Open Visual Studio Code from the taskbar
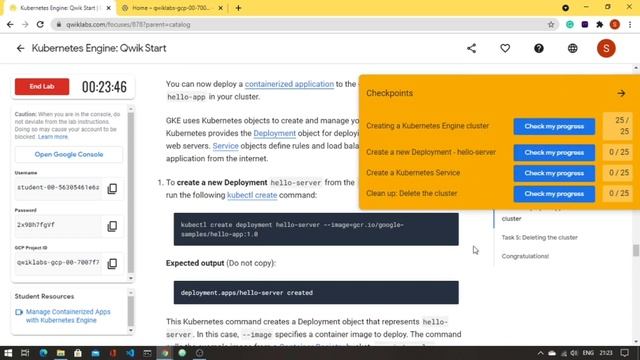The height and width of the screenshot is (360, 640). click(x=130, y=353)
